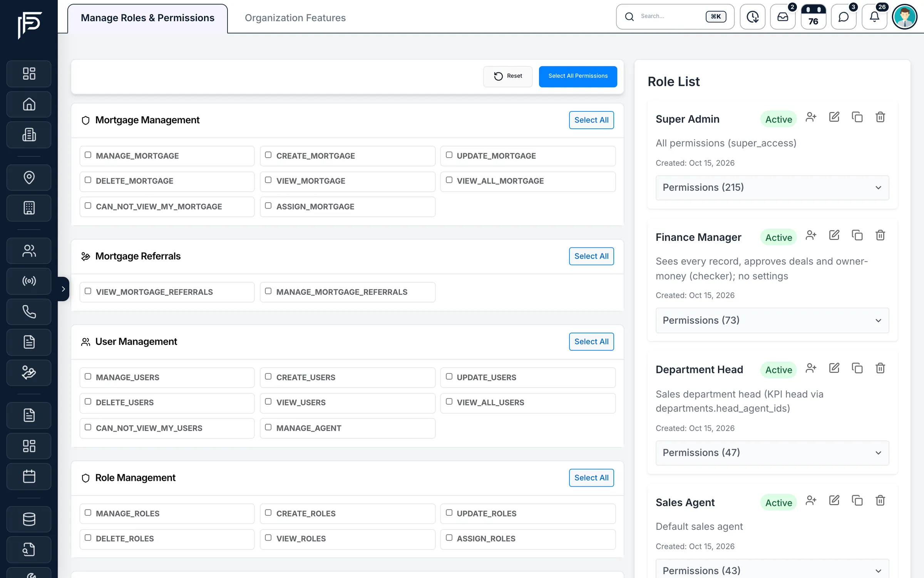Image resolution: width=924 pixels, height=578 pixels.
Task: Click the company logo in sidebar
Action: [29, 25]
